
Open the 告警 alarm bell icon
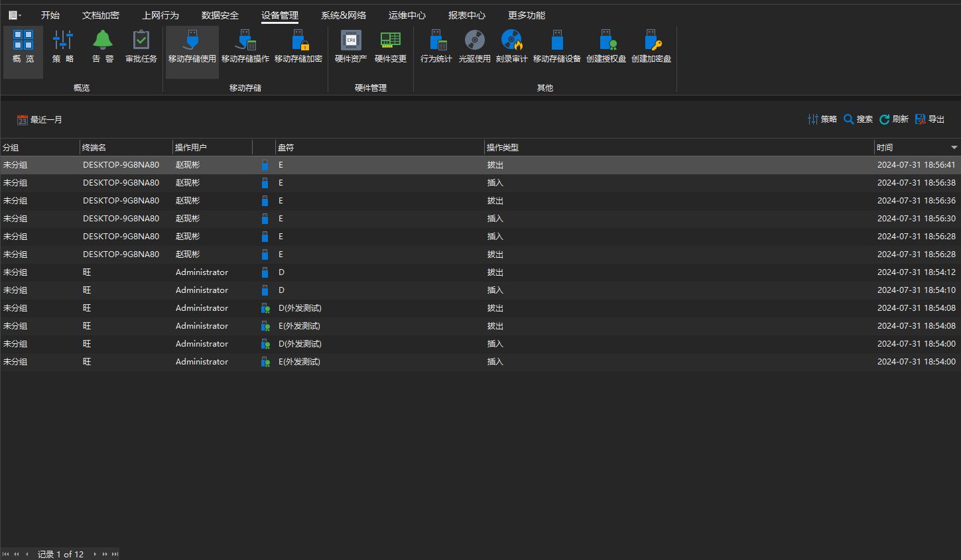click(102, 46)
